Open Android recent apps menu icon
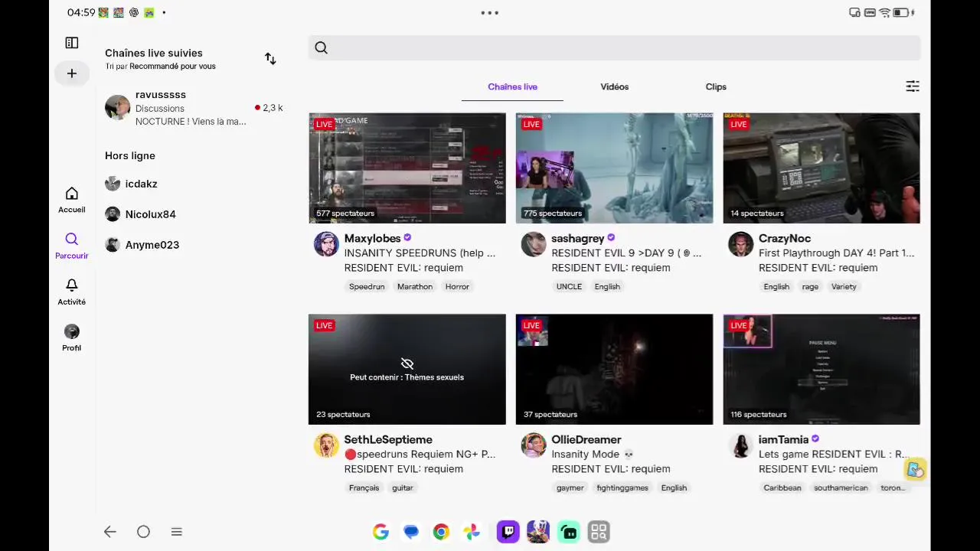The width and height of the screenshot is (980, 551). click(x=177, y=532)
